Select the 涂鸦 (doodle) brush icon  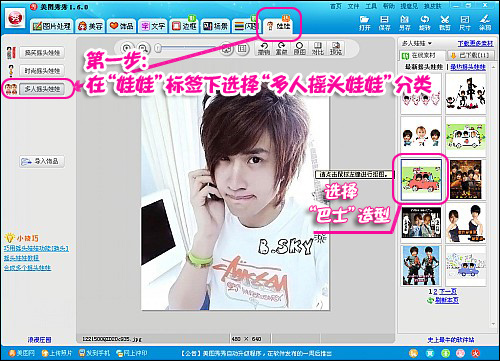point(485,23)
